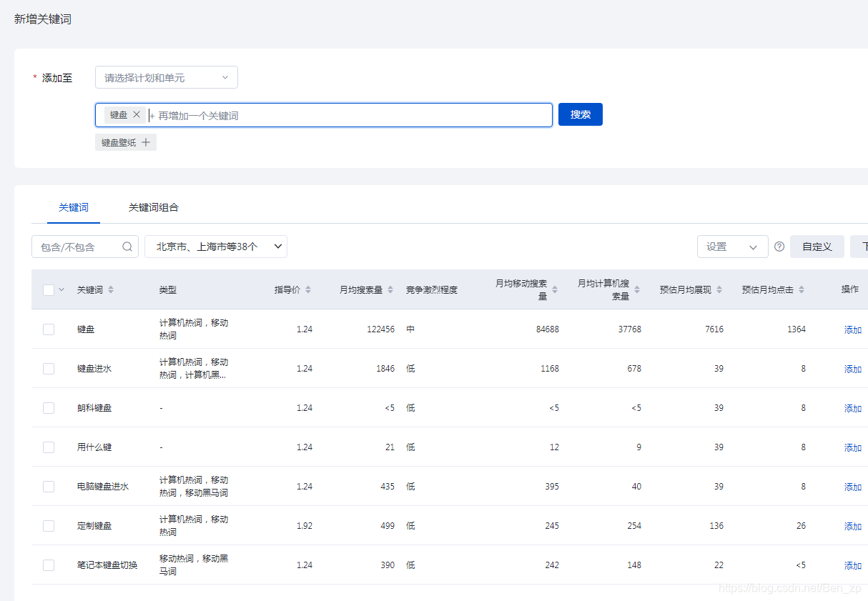Viewport: 868px width, 601px height.
Task: Check the 键盘进水 row checkbox
Action: [49, 369]
